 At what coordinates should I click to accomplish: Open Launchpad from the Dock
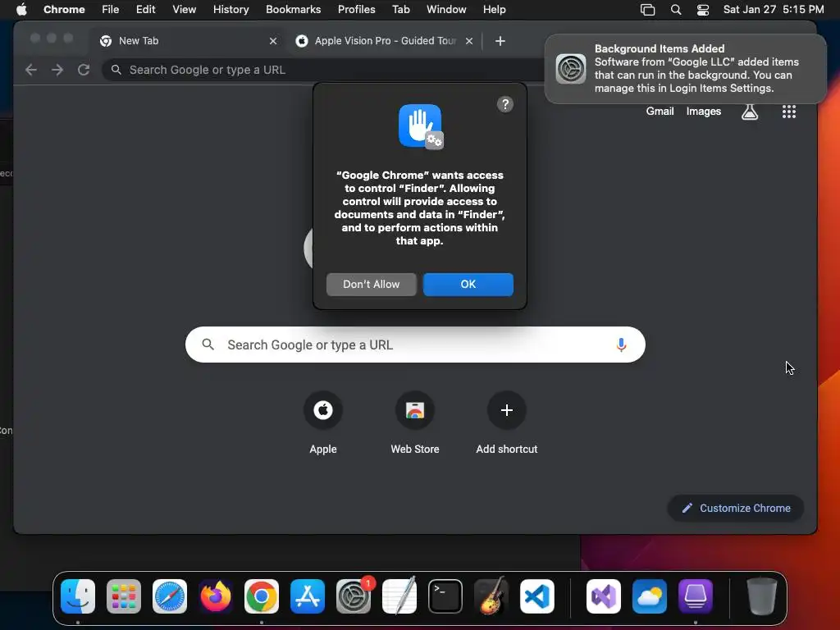point(124,596)
